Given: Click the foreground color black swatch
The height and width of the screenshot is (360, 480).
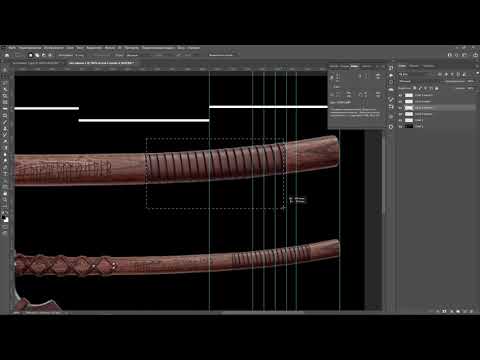Looking at the screenshot, I should (x=4, y=218).
